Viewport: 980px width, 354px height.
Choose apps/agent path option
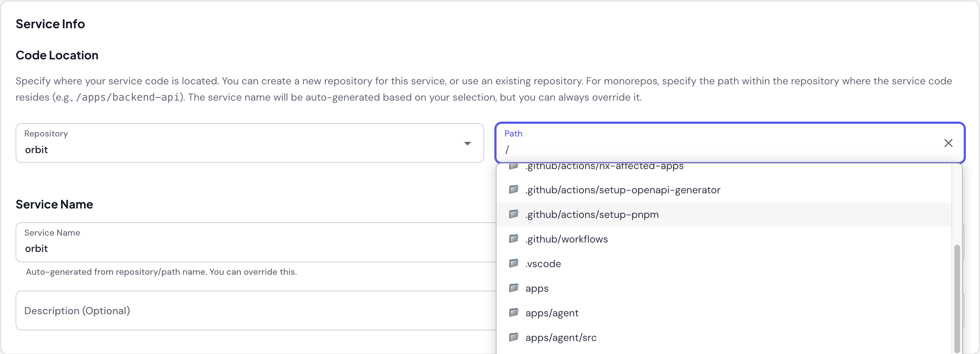(x=552, y=312)
